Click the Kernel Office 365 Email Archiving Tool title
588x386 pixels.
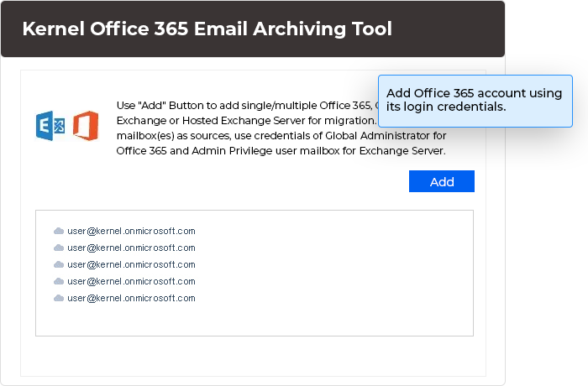pos(207,29)
